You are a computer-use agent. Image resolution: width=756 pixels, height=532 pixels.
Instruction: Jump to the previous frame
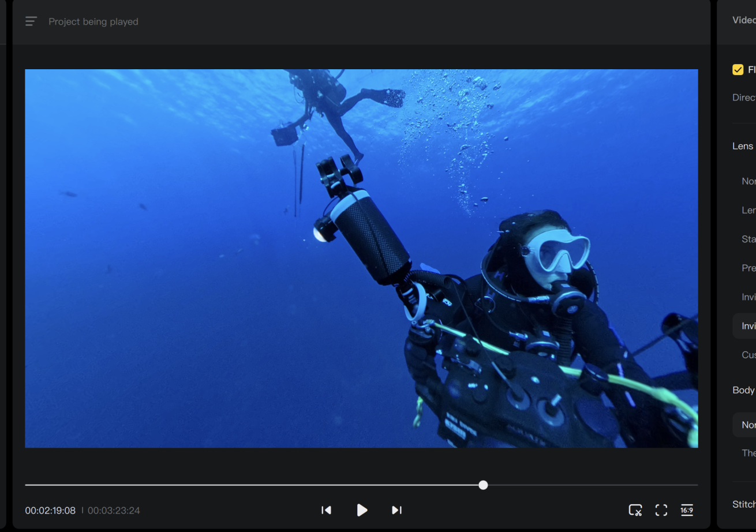326,510
